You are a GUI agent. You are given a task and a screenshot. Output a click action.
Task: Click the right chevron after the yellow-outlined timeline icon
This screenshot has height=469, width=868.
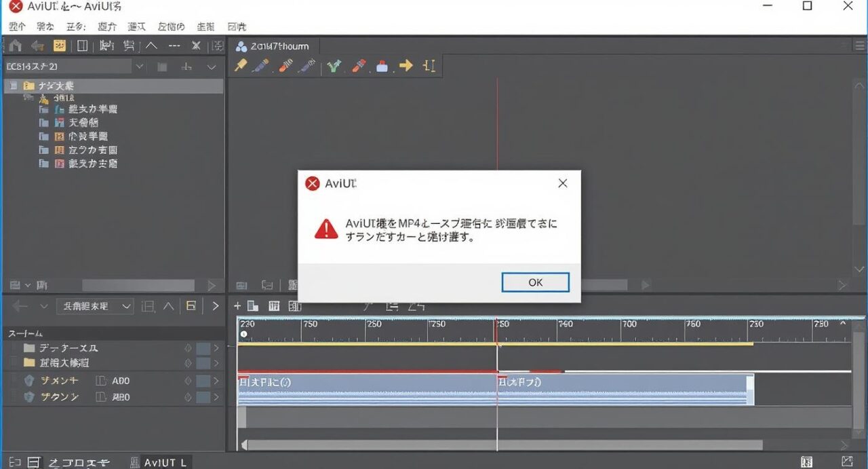(216, 306)
